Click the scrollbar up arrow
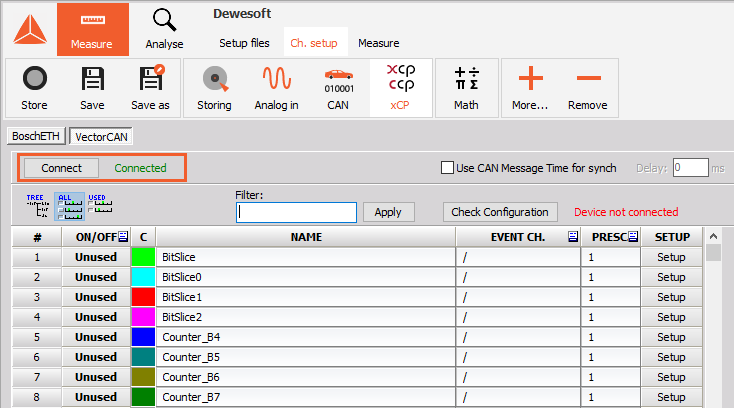 713,236
